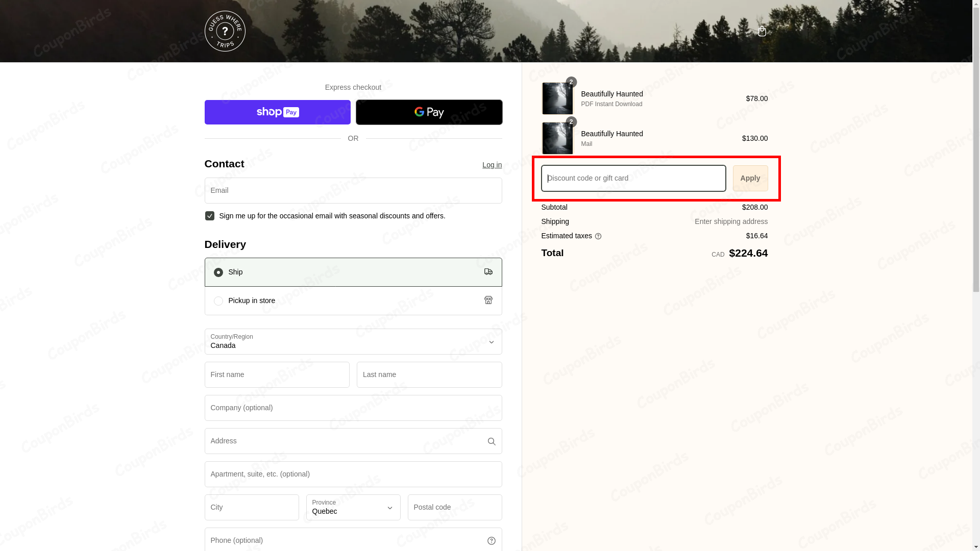Open the Province dropdown
Viewport: 980px width, 551px height.
tap(353, 508)
